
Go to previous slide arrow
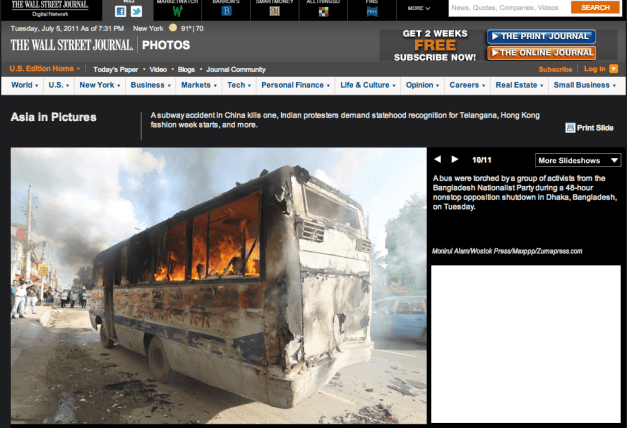(437, 160)
